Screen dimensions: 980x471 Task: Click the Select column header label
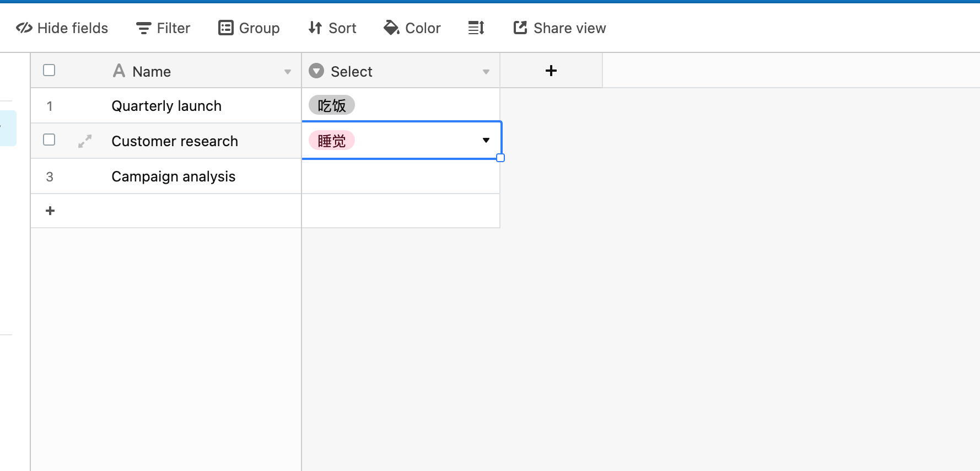[352, 72]
